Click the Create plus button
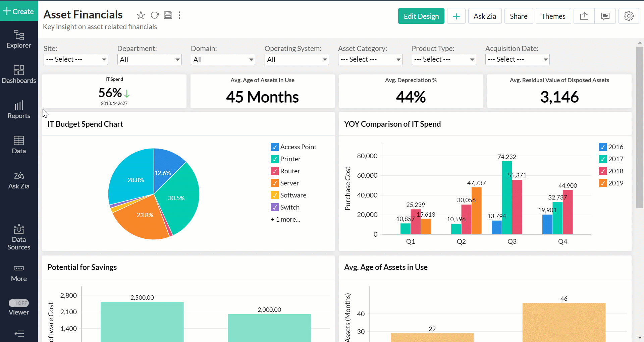Image resolution: width=644 pixels, height=342 pixels. 19,11
